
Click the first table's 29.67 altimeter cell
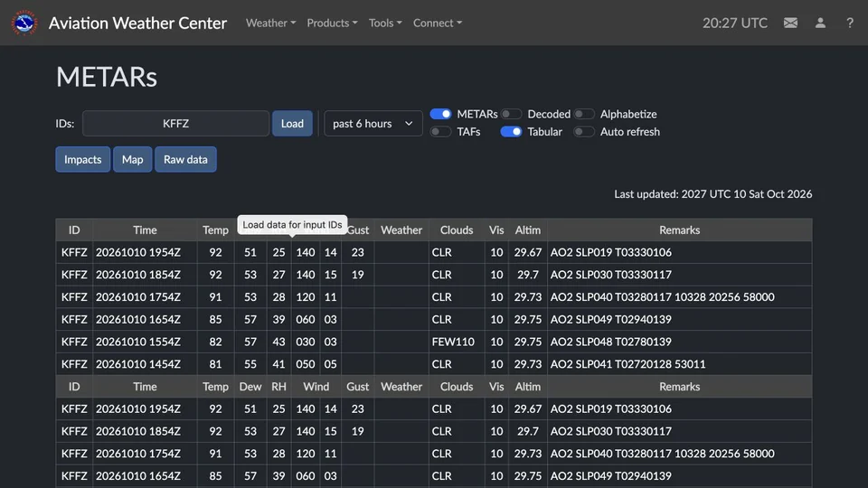[528, 252]
